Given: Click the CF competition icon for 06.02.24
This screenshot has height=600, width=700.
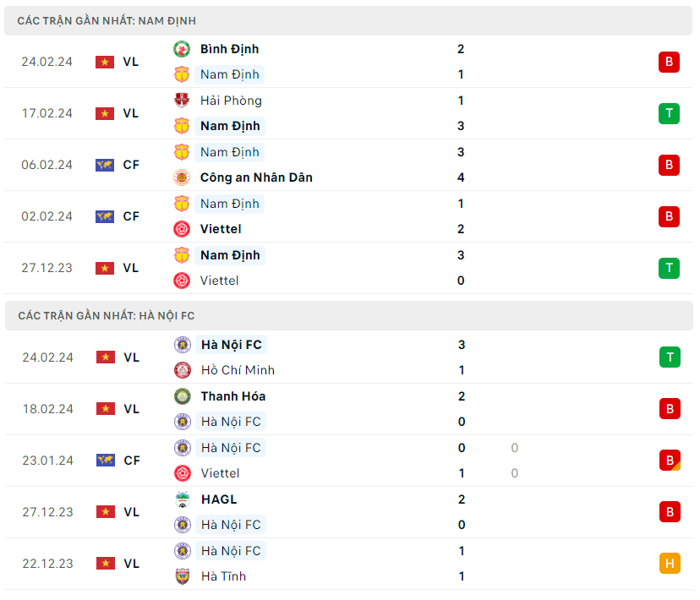Looking at the screenshot, I should click(x=105, y=165).
